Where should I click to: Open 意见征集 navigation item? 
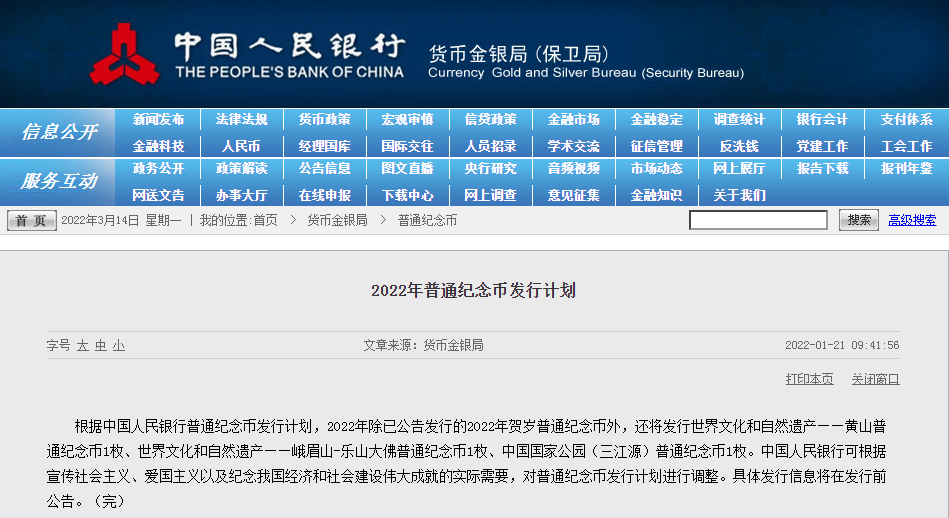click(573, 195)
